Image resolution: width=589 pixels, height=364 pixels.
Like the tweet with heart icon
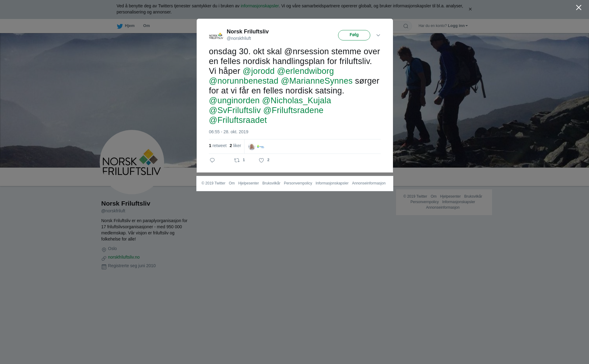261,160
